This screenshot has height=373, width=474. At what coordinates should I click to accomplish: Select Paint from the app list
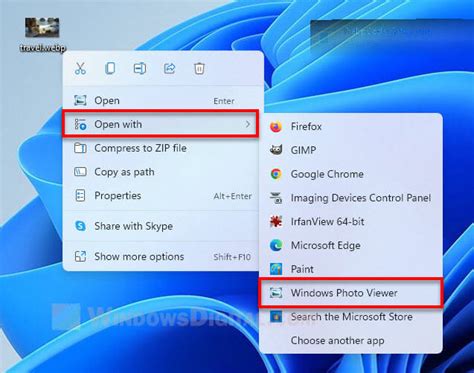(x=351, y=269)
